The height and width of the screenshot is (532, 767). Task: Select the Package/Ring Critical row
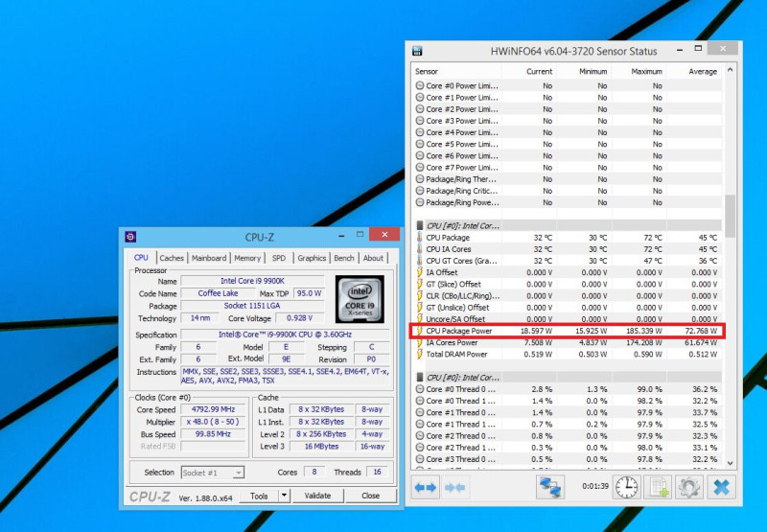(568, 191)
